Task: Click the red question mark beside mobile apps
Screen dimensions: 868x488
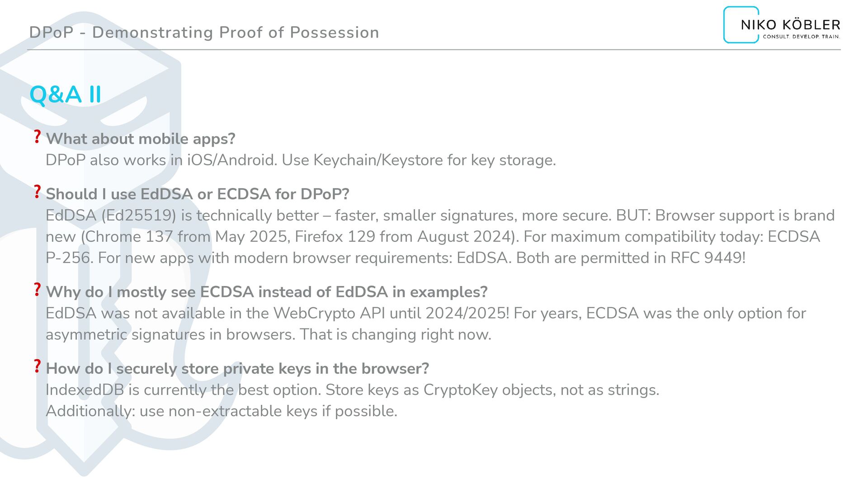Action: 37,136
